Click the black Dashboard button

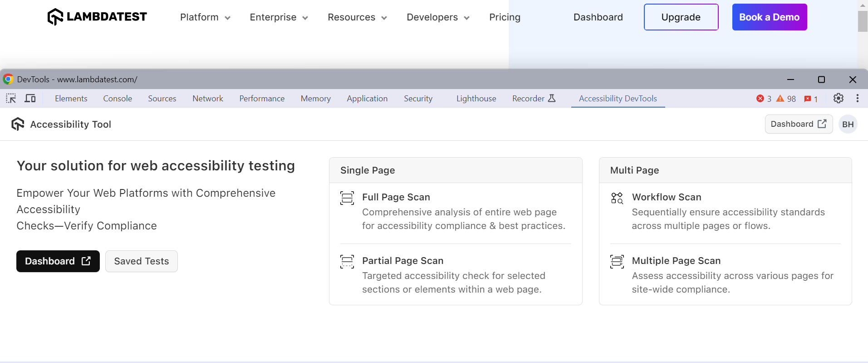58,261
